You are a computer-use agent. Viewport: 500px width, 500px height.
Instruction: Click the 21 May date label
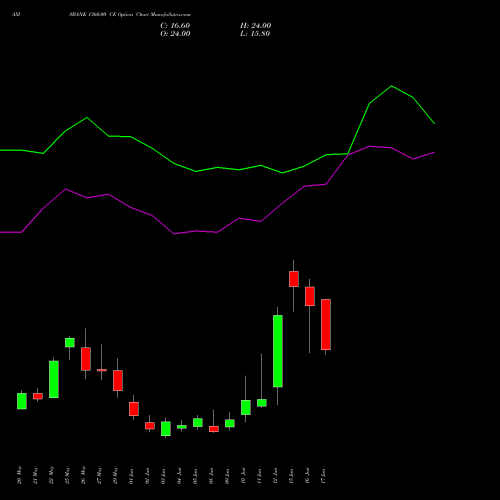(x=35, y=475)
